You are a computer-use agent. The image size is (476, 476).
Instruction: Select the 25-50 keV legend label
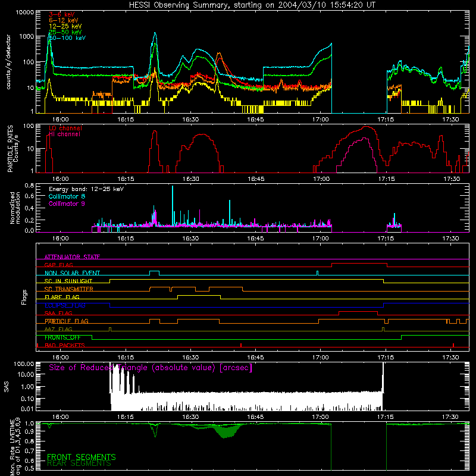[x=65, y=32]
